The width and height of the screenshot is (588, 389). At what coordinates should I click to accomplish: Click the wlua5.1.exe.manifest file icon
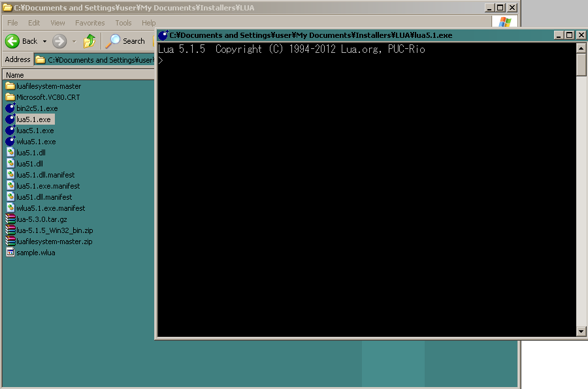[10, 208]
